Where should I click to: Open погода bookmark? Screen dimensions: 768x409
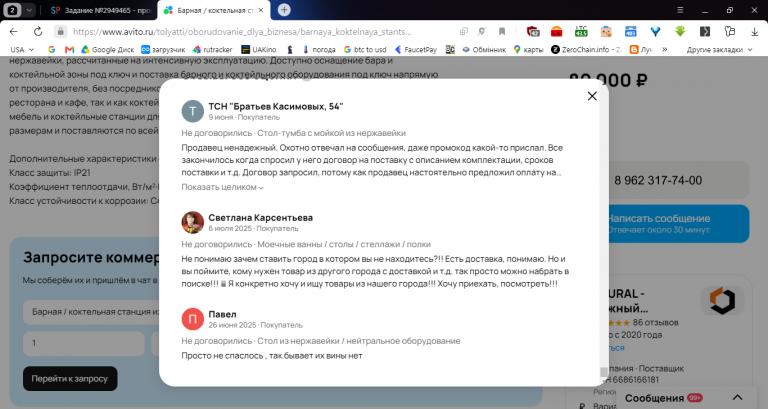pos(319,49)
